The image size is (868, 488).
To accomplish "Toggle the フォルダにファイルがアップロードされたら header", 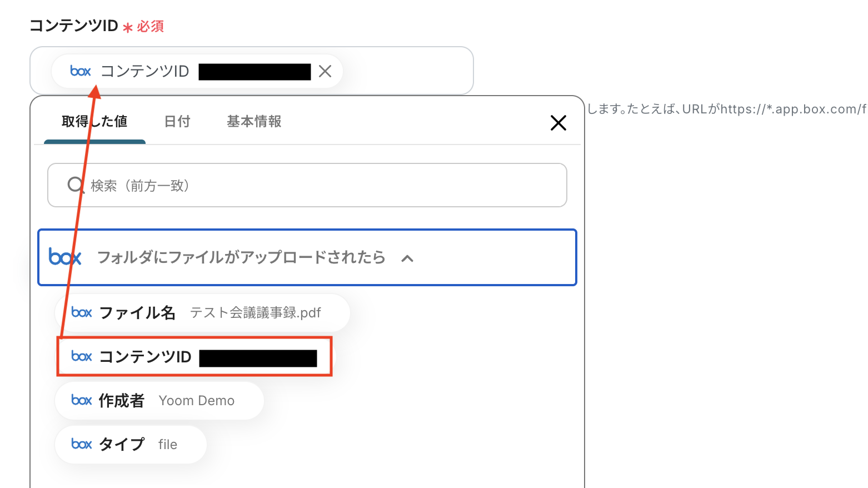I will [x=241, y=257].
